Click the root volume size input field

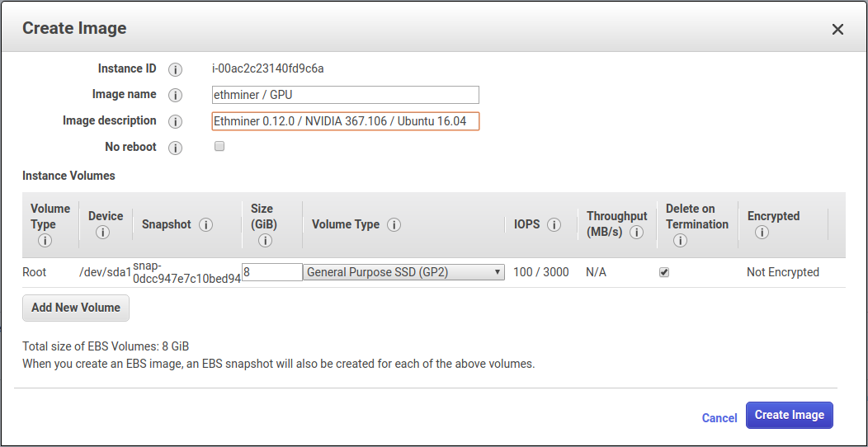[x=272, y=272]
